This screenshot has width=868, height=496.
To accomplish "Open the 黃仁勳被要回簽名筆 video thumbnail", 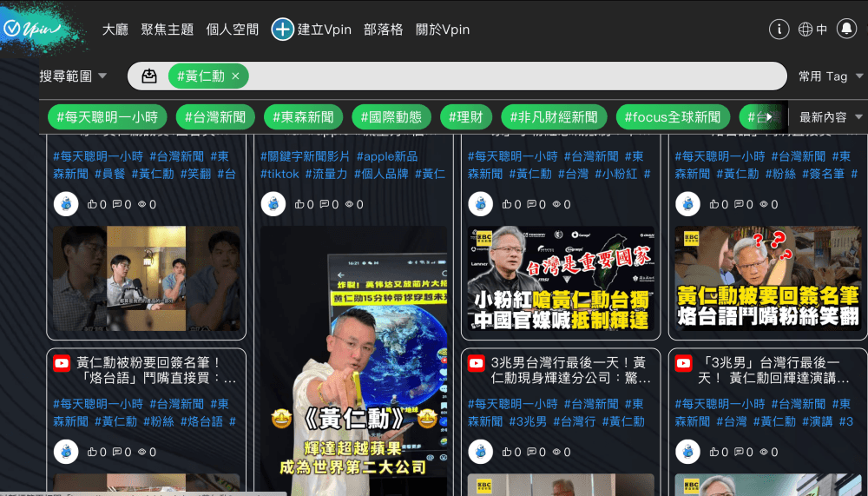I will tap(768, 279).
